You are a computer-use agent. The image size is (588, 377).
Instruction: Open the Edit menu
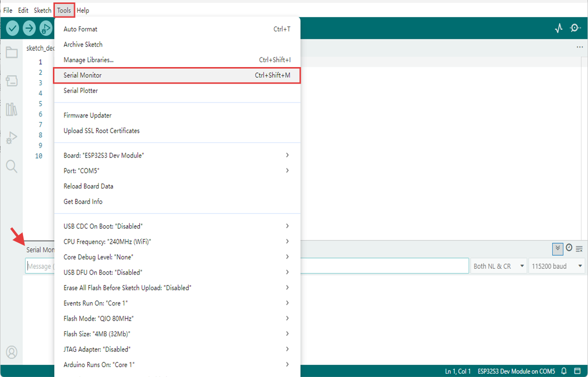pyautogui.click(x=23, y=10)
